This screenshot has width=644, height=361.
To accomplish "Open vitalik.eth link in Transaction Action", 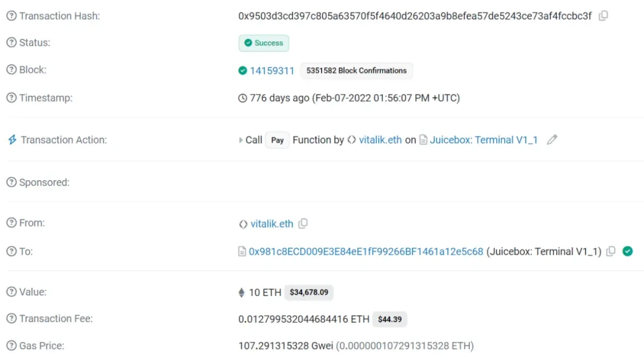I will pyautogui.click(x=380, y=140).
